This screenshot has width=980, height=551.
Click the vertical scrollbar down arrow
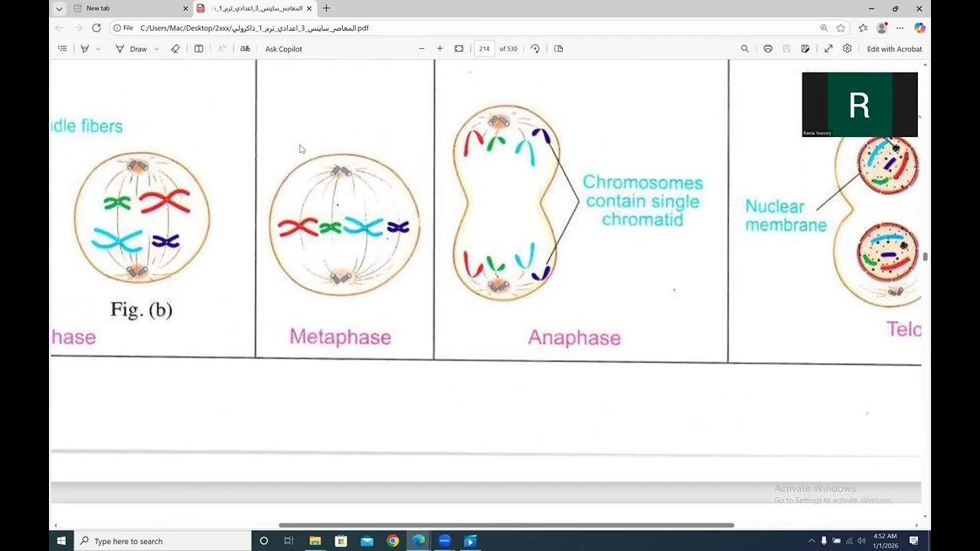[926, 517]
